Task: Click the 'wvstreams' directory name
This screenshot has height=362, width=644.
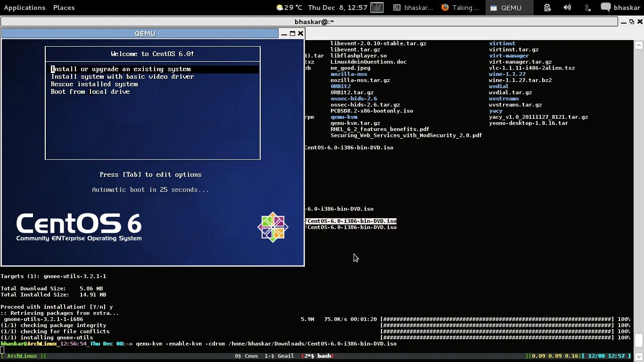Action: click(504, 99)
